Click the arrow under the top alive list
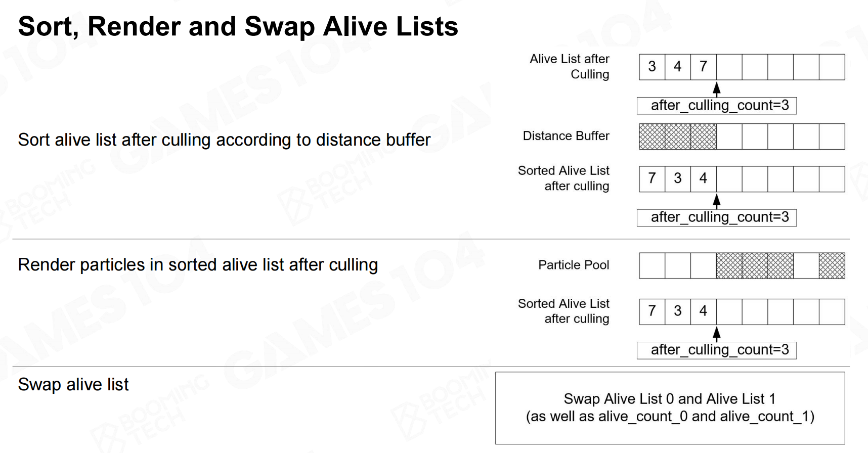The image size is (868, 453). coord(717,89)
